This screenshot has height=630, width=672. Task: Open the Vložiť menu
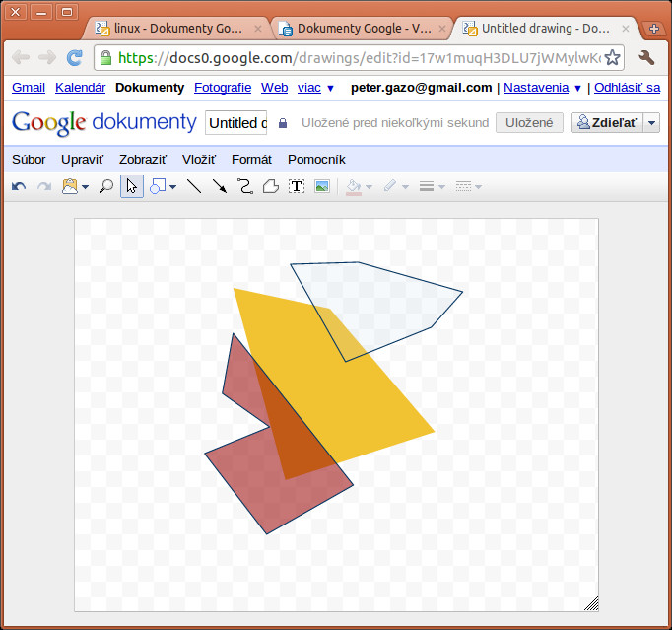198,159
